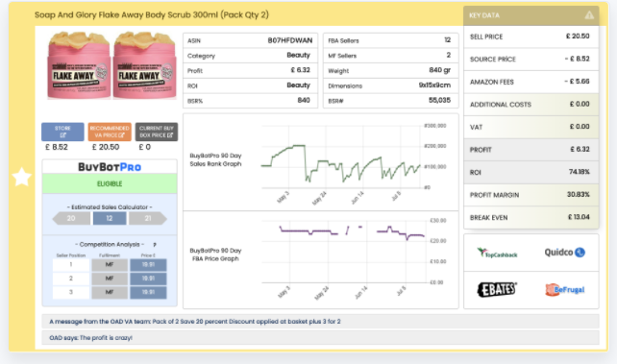The width and height of the screenshot is (617, 364).
Task: Click the orange Recommended VA Price button
Action: [x=110, y=132]
